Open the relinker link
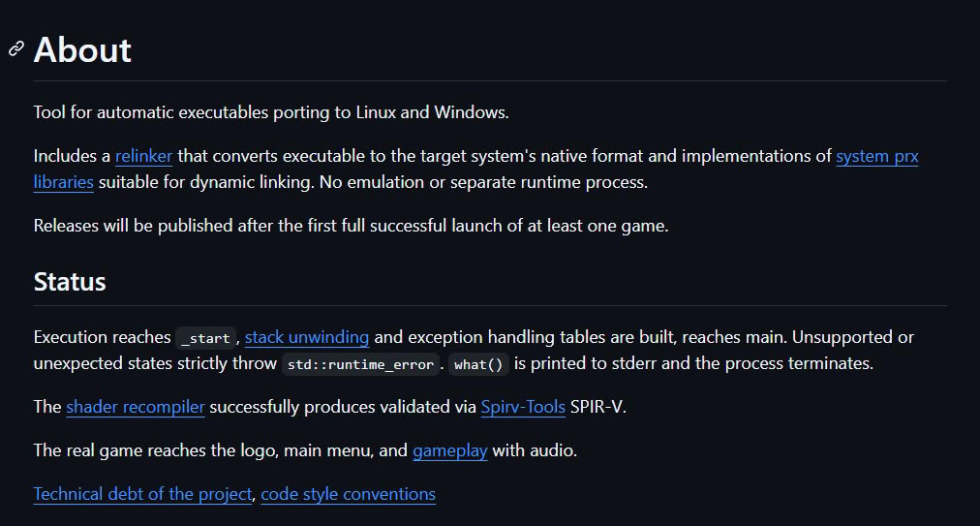Screen dimensions: 980x526 pos(143,156)
